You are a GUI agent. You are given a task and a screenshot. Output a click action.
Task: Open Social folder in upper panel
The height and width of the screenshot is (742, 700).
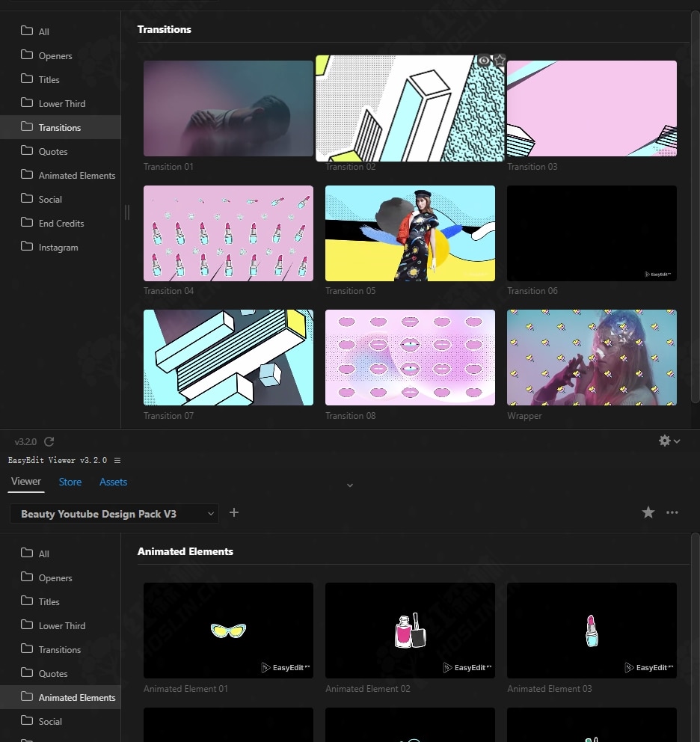pyautogui.click(x=61, y=199)
